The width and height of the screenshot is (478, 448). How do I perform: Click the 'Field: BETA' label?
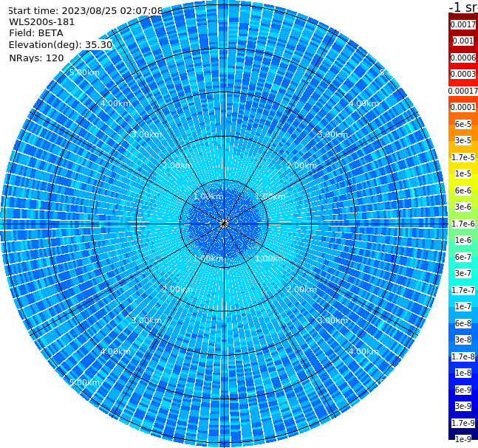click(36, 33)
